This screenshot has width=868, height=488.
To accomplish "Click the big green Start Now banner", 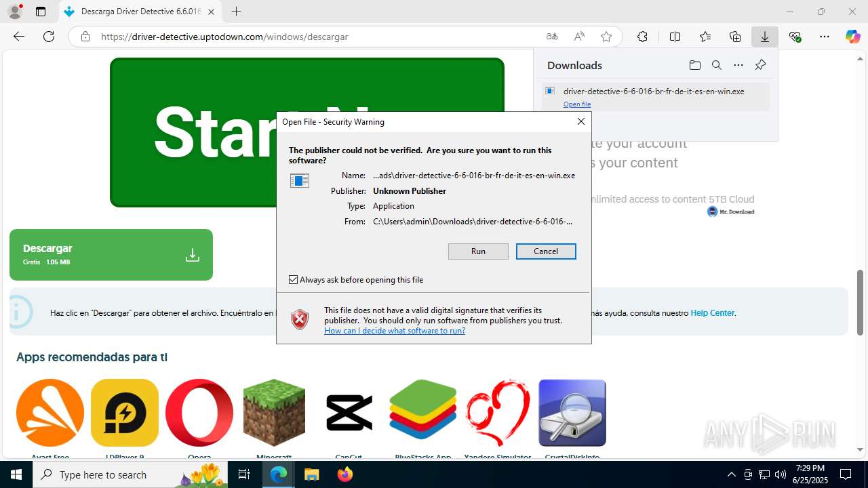I will (x=307, y=132).
